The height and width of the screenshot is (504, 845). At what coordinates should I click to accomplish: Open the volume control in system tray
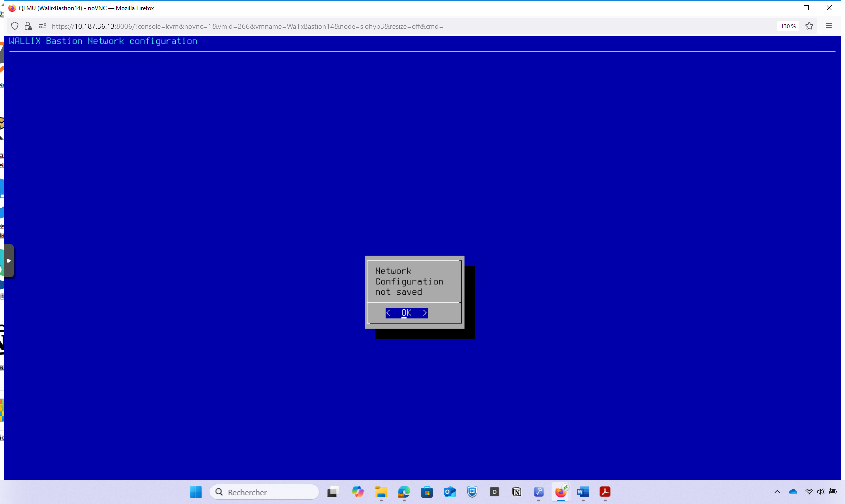(820, 492)
